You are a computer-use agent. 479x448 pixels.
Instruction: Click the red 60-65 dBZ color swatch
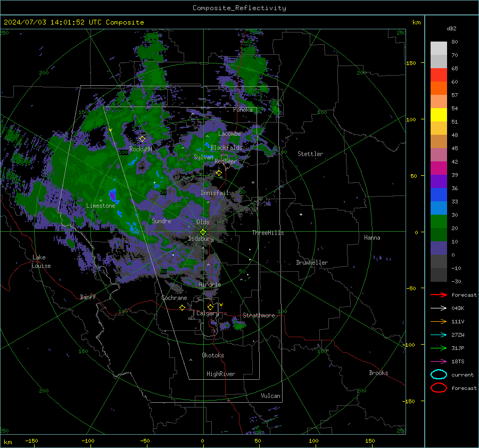[439, 75]
